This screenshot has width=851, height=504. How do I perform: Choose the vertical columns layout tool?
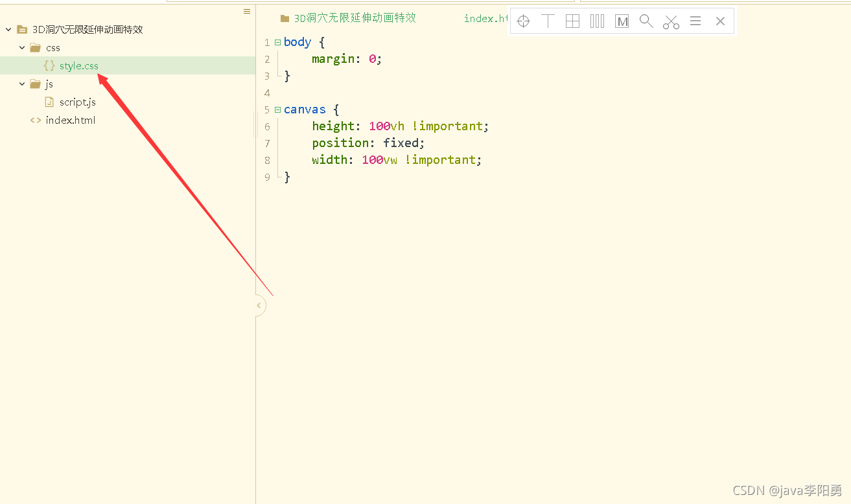coord(597,21)
